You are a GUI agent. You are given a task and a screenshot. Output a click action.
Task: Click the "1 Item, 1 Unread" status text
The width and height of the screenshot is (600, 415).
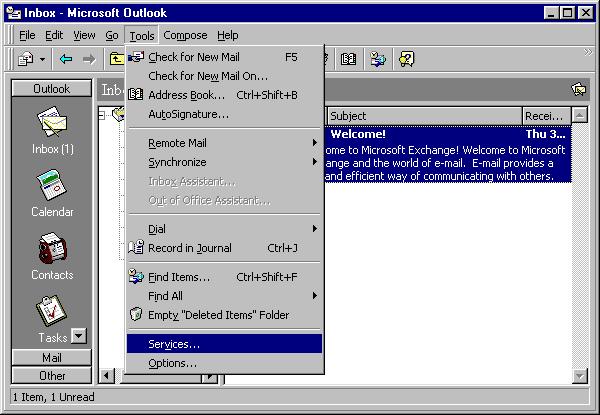click(x=54, y=397)
